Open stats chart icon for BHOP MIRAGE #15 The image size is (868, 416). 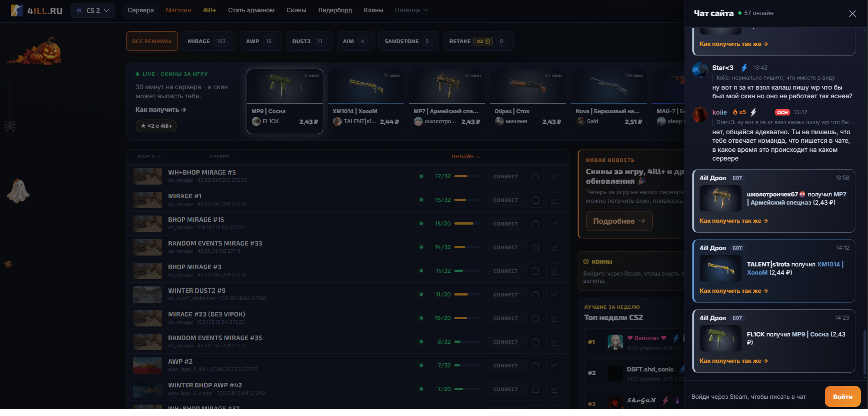pyautogui.click(x=554, y=224)
